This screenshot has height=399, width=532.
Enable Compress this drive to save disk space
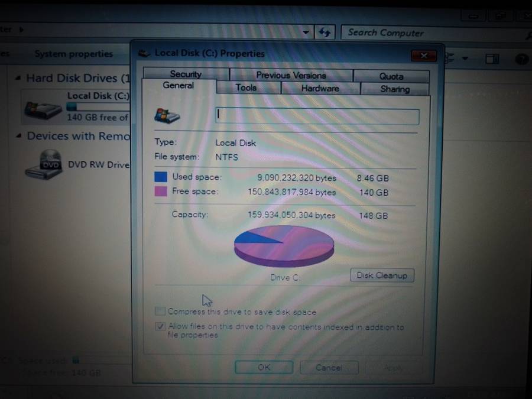(160, 311)
